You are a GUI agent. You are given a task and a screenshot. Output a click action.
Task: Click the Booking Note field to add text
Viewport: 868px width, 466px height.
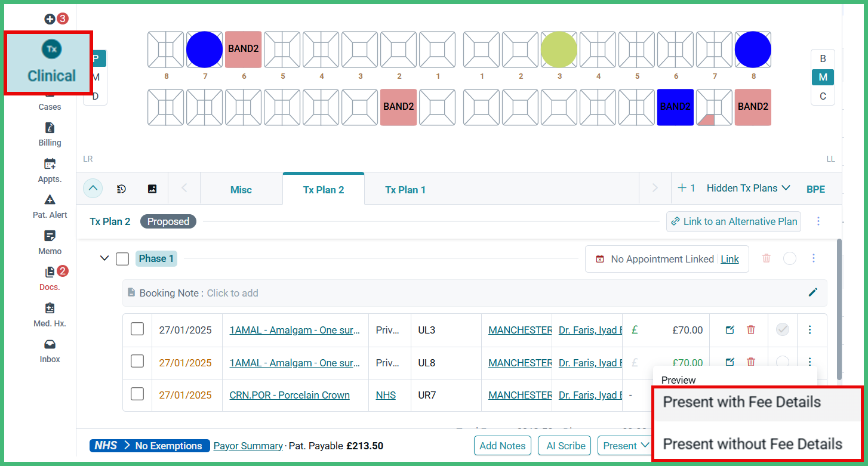pyautogui.click(x=233, y=292)
